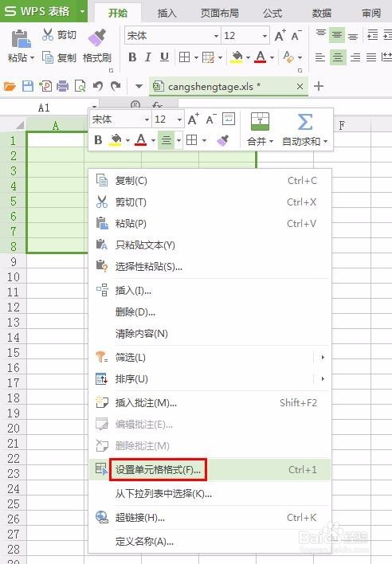Choose 从下拉列表中选择(K)... in context menu
The width and height of the screenshot is (392, 564).
point(210,494)
